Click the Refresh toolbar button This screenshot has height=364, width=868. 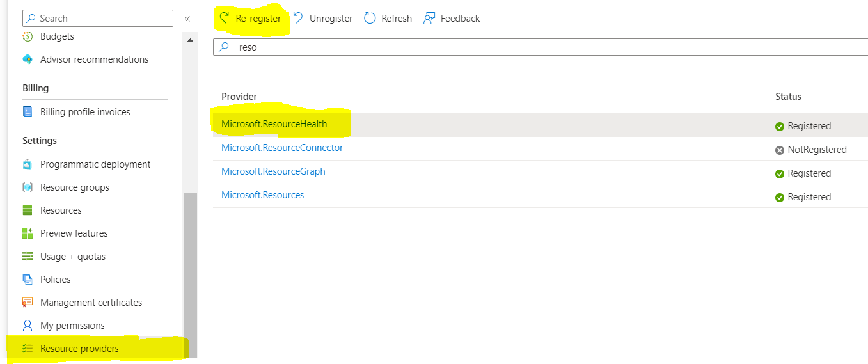point(388,19)
